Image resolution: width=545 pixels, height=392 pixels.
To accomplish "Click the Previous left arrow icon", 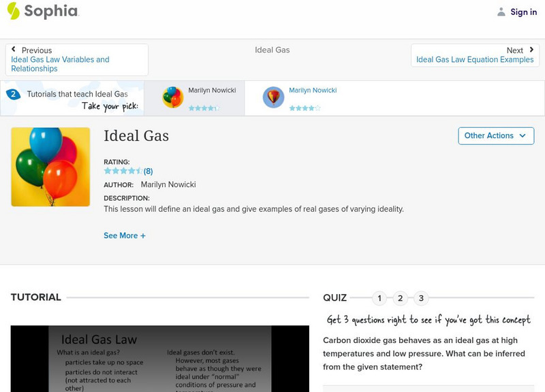I will pyautogui.click(x=14, y=50).
